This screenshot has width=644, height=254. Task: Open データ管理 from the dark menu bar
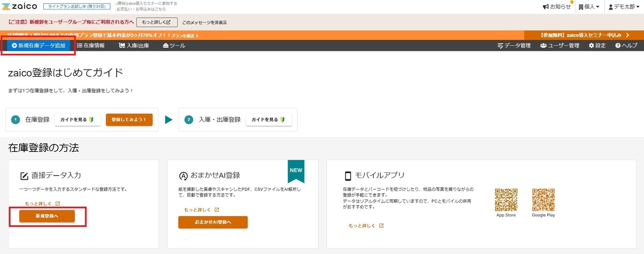(514, 45)
